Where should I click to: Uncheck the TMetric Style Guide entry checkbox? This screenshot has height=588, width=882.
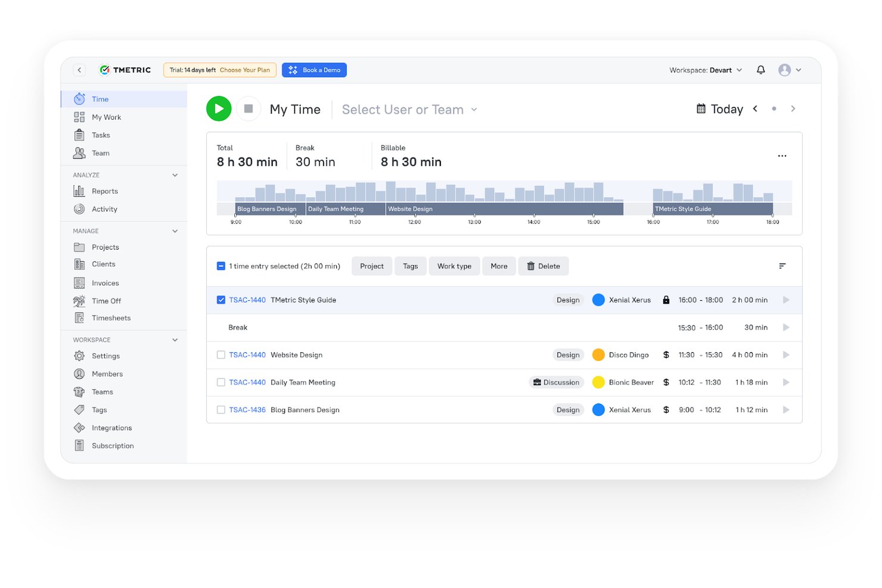(221, 300)
